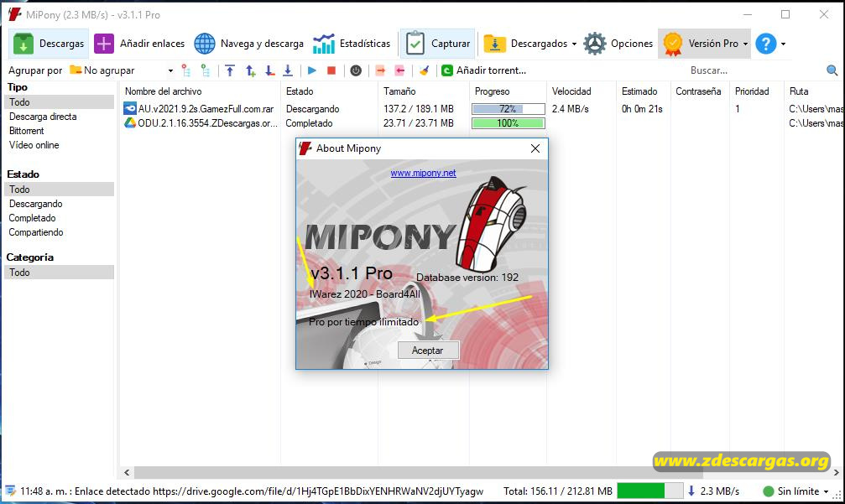Expand the Descargados dropdown arrow
This screenshot has width=845, height=504.
click(x=574, y=44)
